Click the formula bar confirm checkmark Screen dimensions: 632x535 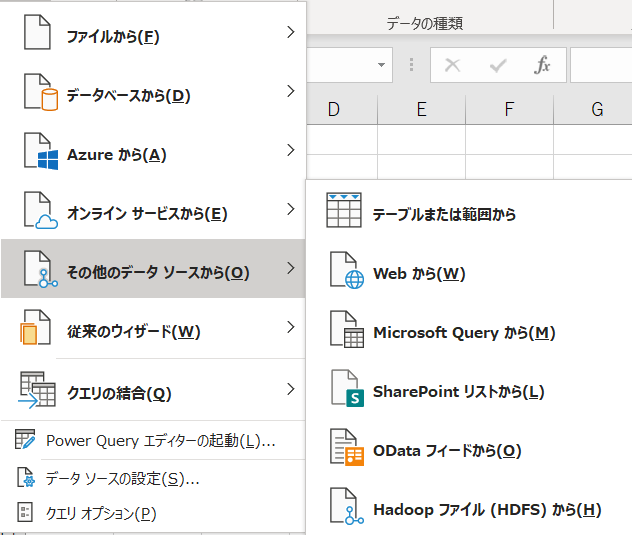[x=498, y=65]
